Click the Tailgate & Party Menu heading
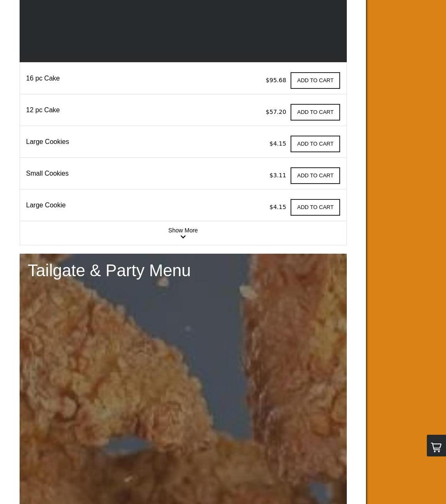 pyautogui.click(x=109, y=270)
